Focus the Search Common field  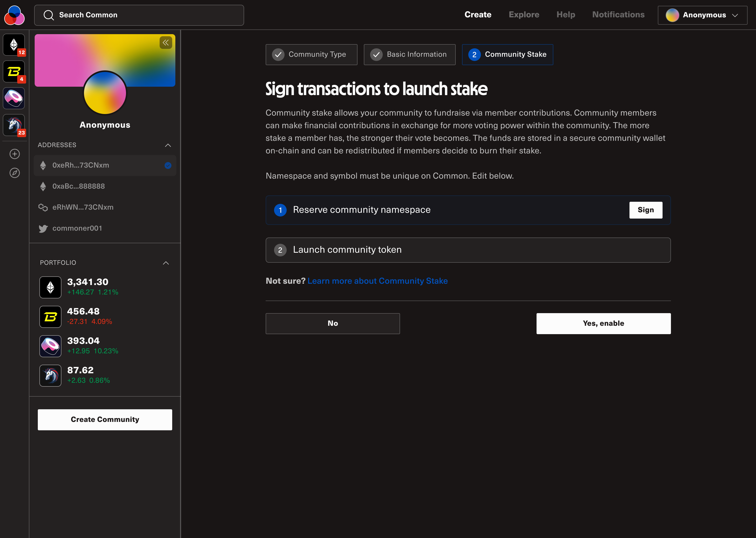tap(139, 15)
